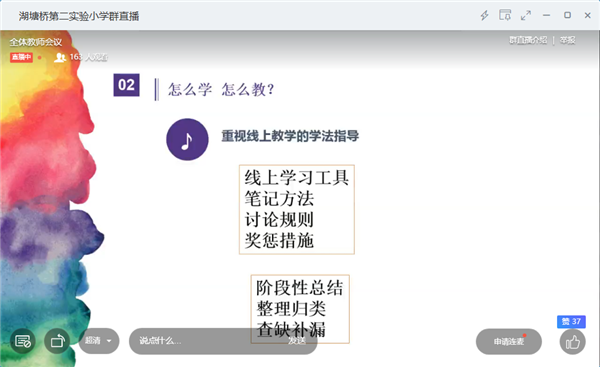Click the 举报 report link

567,40
